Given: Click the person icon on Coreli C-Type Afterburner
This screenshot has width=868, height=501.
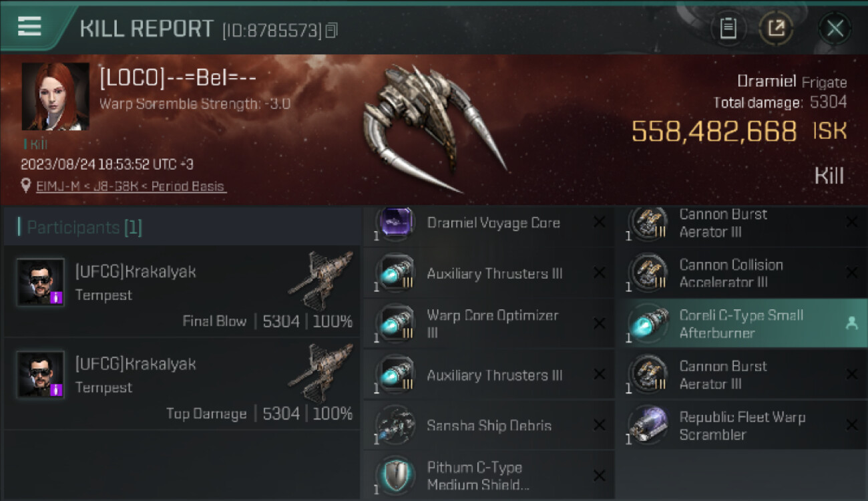Looking at the screenshot, I should click(x=851, y=323).
